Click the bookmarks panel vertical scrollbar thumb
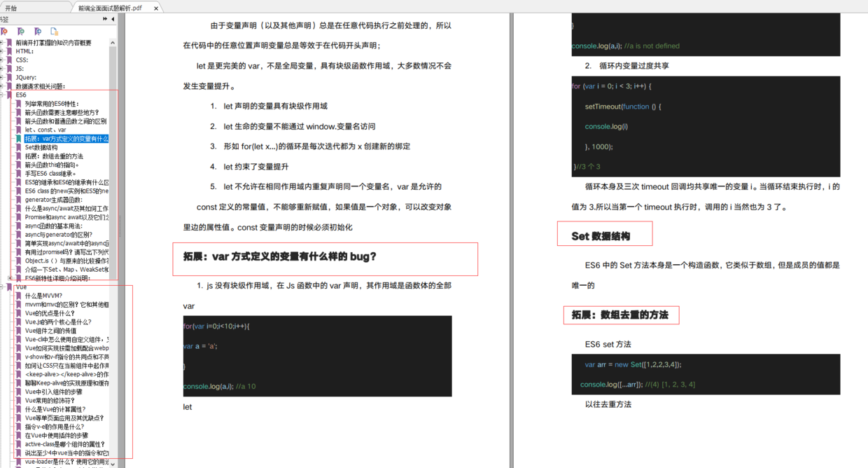 point(113,163)
